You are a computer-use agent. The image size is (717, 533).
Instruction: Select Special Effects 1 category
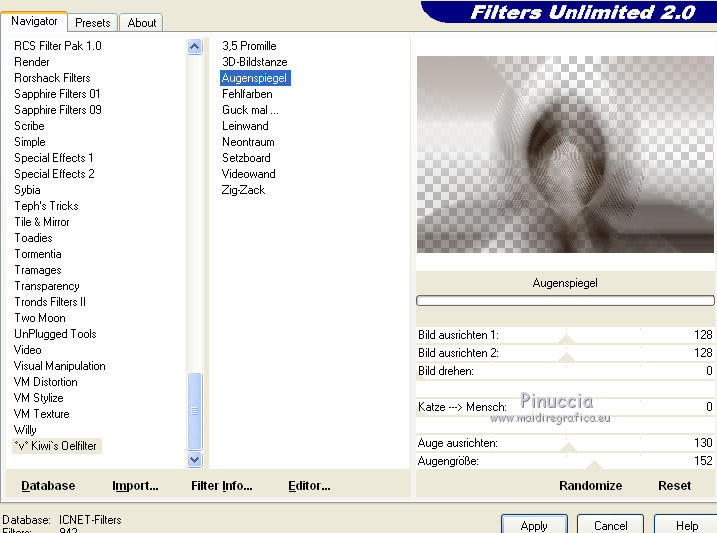pos(54,158)
